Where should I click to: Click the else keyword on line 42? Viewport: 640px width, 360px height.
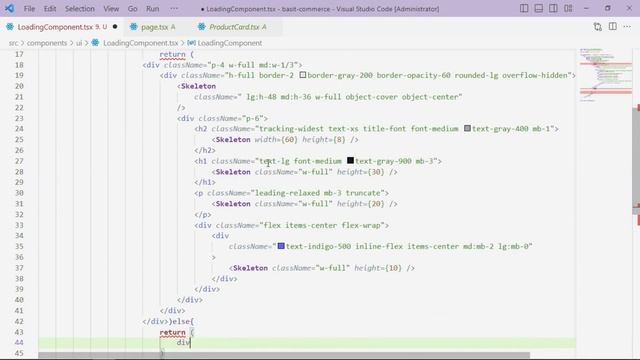click(181, 321)
